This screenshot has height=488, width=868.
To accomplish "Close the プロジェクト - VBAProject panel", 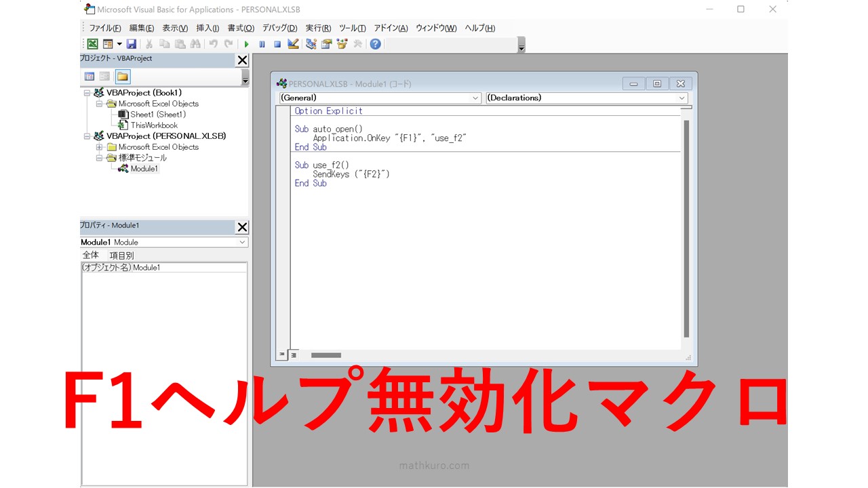I will tap(242, 60).
